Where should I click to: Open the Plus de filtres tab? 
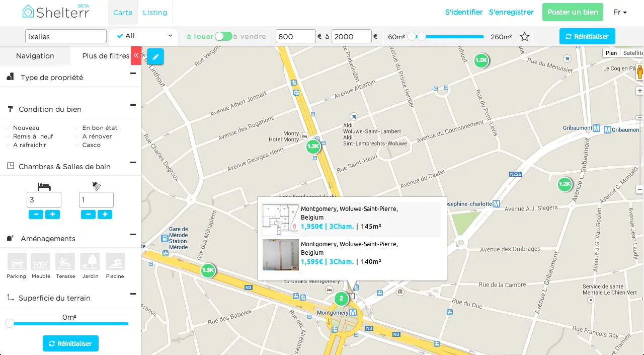click(x=106, y=56)
